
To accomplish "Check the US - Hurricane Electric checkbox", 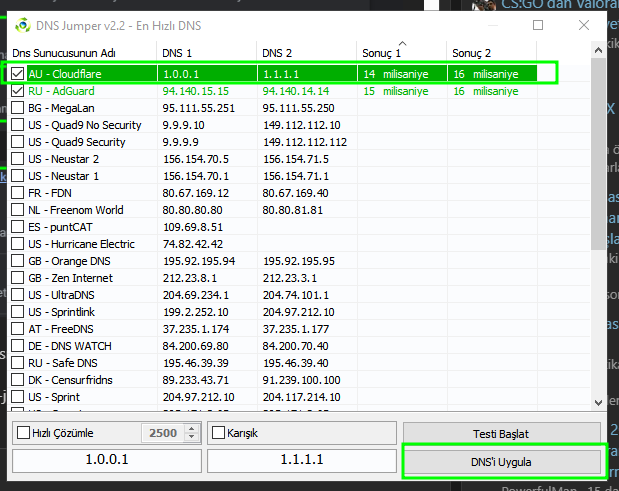I will tap(17, 244).
